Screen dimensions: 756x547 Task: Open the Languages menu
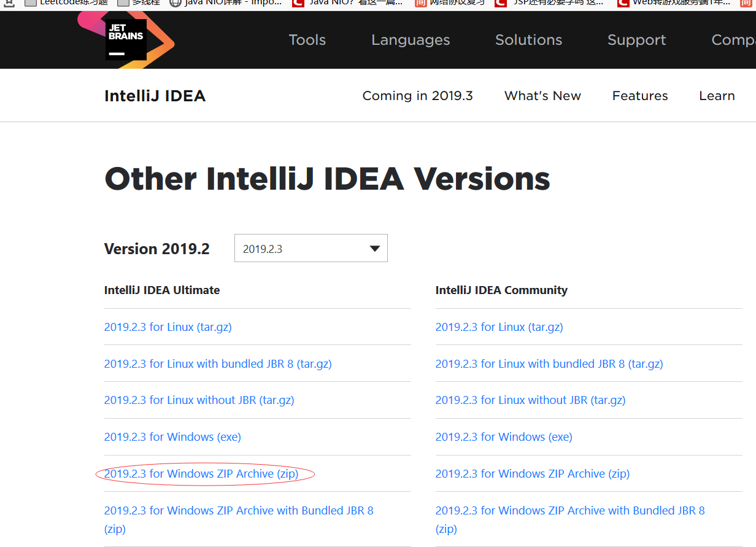click(411, 40)
